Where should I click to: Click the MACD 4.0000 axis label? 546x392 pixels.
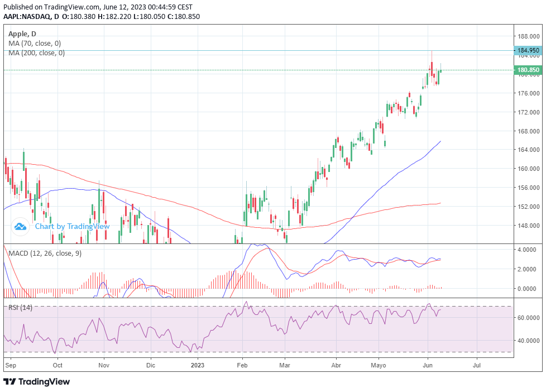(x=527, y=250)
